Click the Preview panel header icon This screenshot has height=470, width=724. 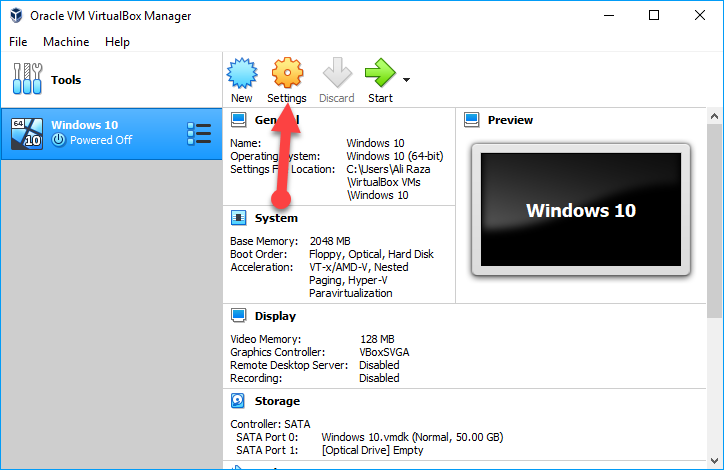point(472,120)
